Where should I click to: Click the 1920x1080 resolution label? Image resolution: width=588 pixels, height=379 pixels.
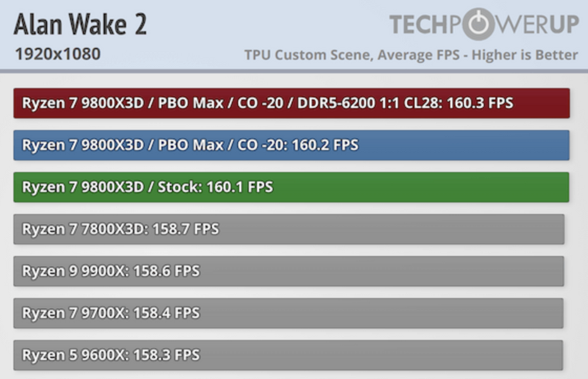point(57,54)
